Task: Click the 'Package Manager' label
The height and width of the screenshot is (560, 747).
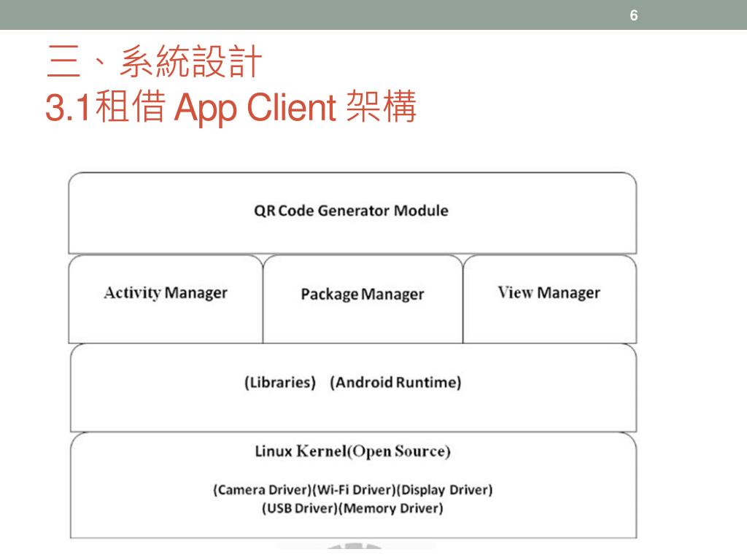Action: coord(362,295)
